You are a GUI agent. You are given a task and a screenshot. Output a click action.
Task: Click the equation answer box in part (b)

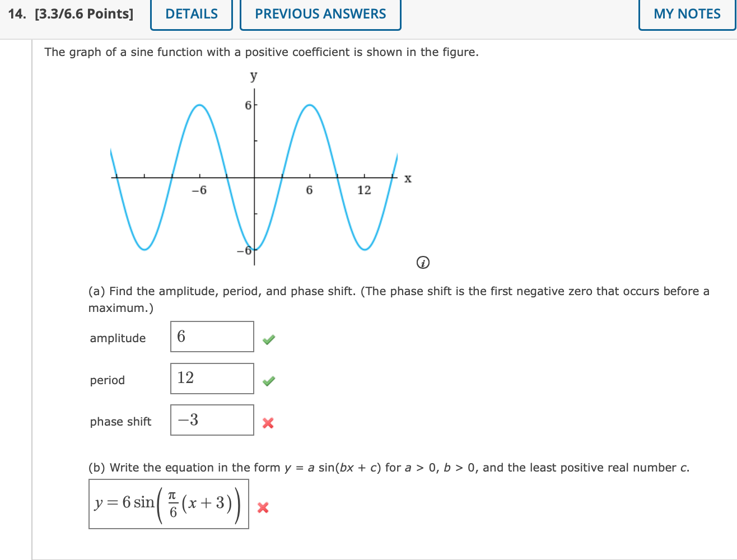[168, 503]
